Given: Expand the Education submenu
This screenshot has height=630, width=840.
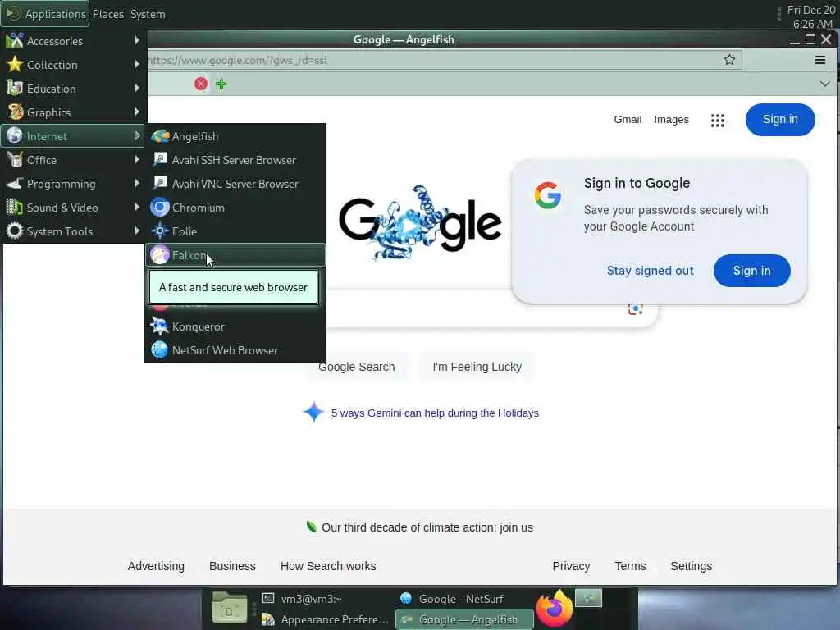Looking at the screenshot, I should coord(73,89).
